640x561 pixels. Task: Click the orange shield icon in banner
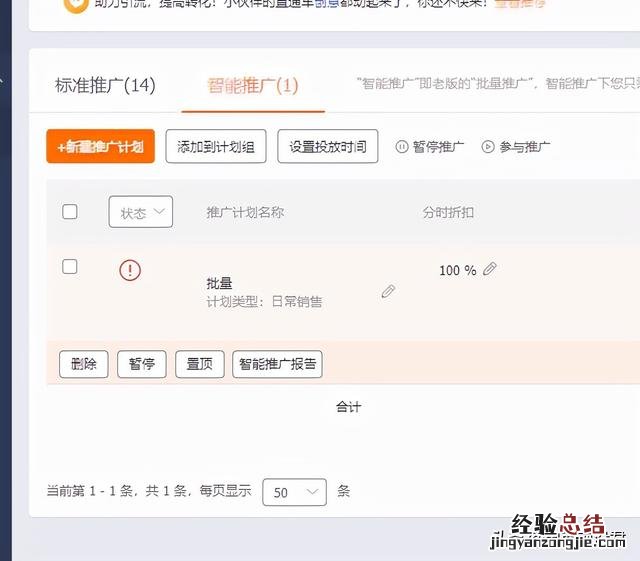click(x=76, y=6)
